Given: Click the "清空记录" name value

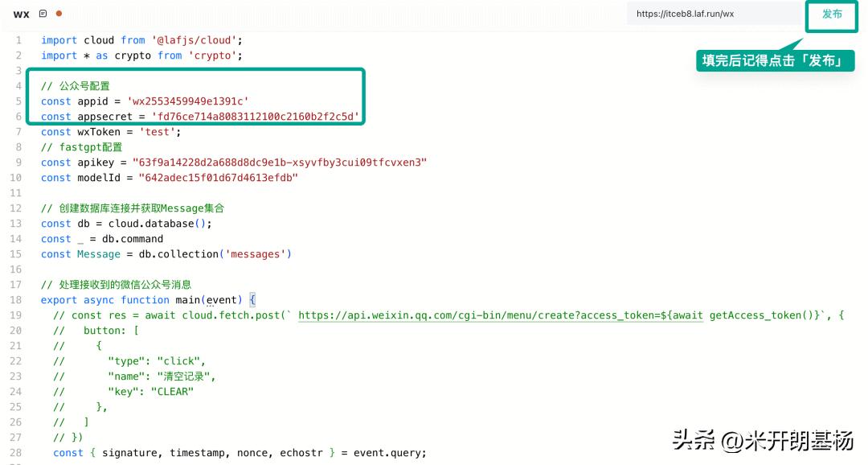Looking at the screenshot, I should [183, 377].
